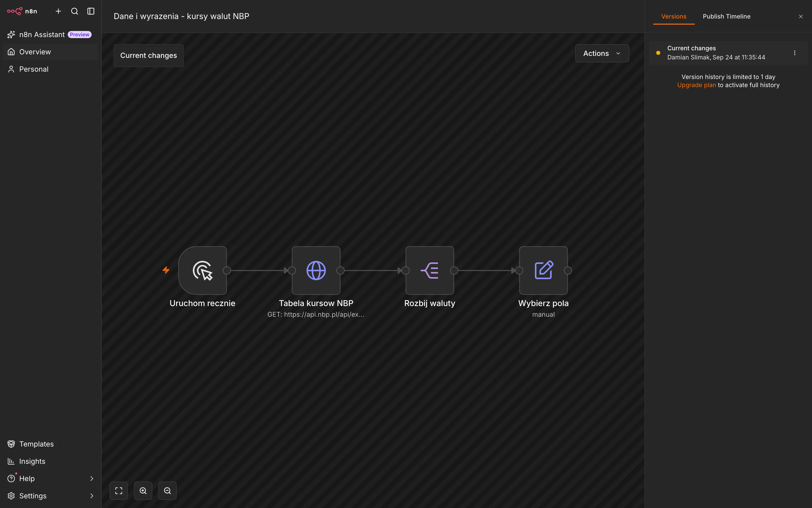
Task: Open search with the magnifier icon
Action: tap(75, 11)
